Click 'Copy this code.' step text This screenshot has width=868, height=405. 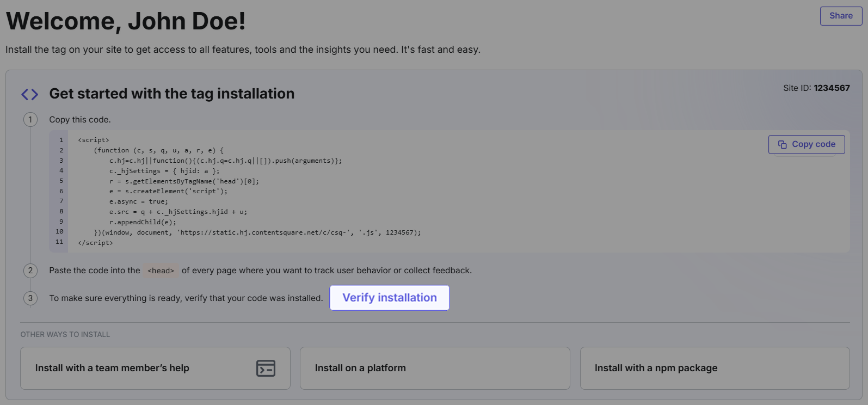(80, 120)
